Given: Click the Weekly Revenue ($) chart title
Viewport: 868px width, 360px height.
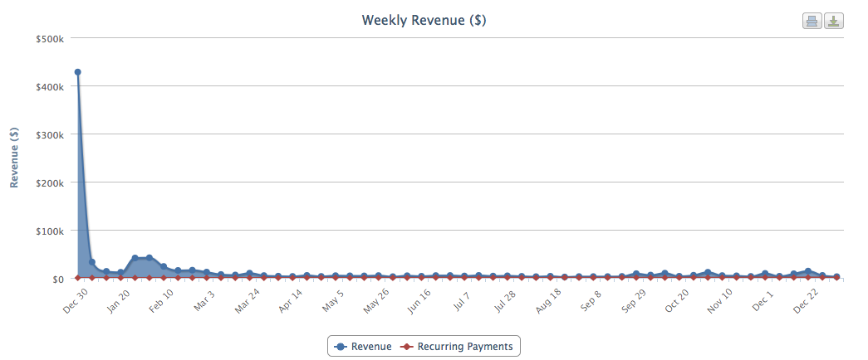Looking at the screenshot, I should pos(424,20).
